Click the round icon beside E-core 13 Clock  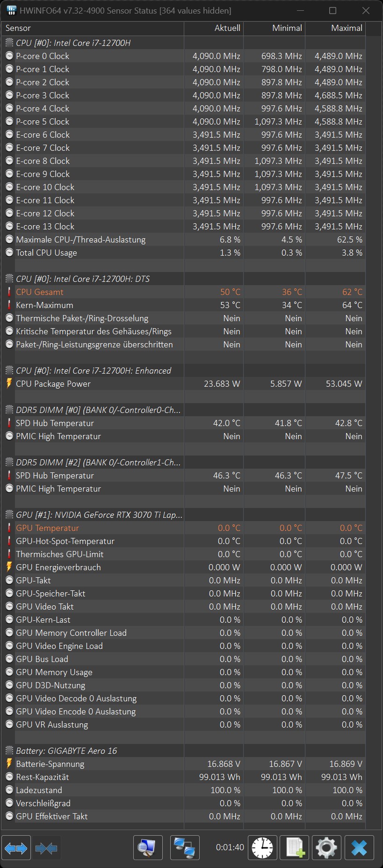[x=9, y=226]
